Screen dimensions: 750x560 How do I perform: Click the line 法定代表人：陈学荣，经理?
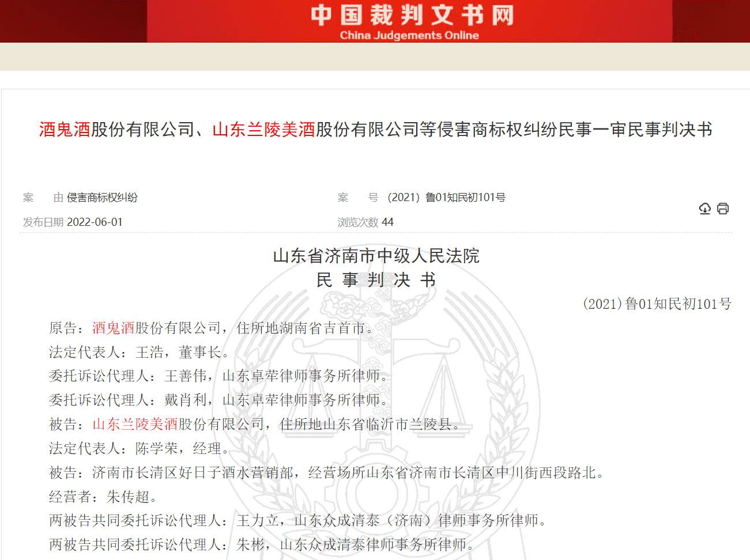click(140, 449)
